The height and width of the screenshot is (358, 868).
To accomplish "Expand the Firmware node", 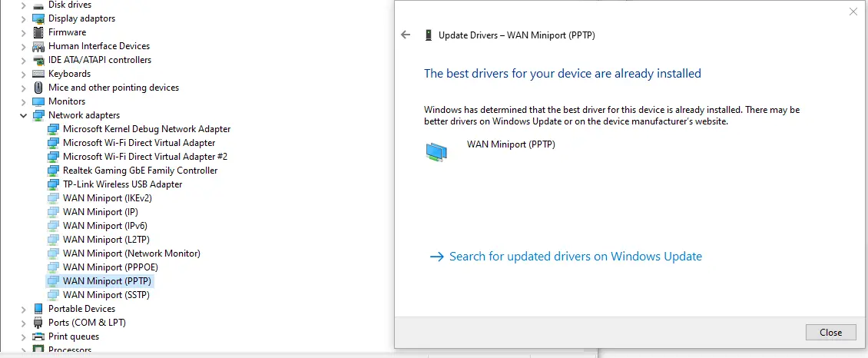I will coord(23,32).
